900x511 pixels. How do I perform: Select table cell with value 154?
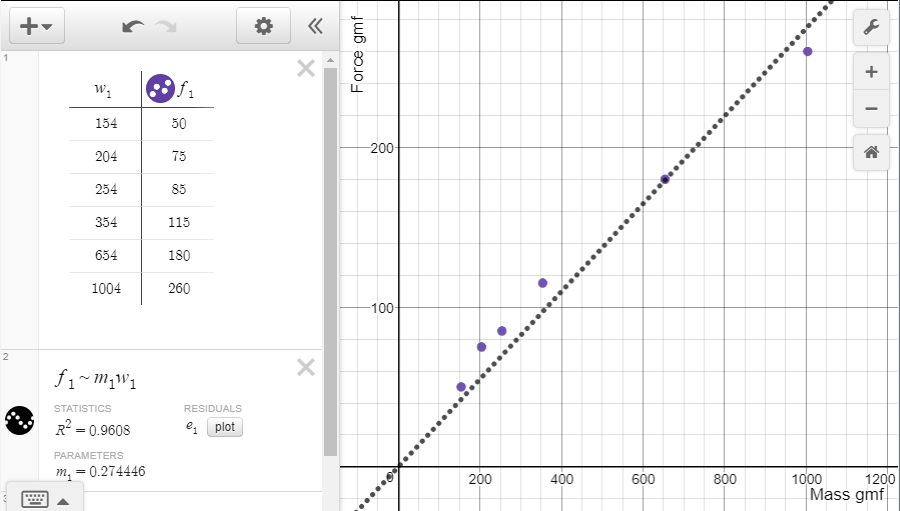(x=106, y=123)
